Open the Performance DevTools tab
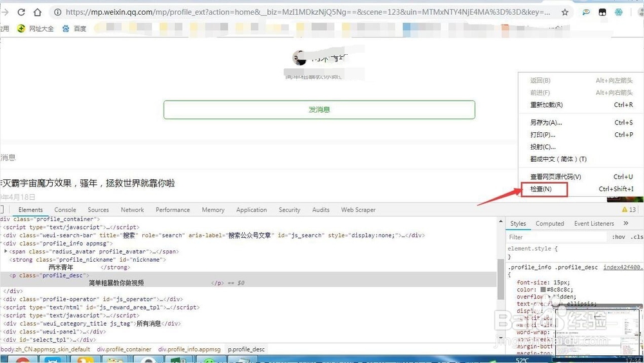 point(173,210)
